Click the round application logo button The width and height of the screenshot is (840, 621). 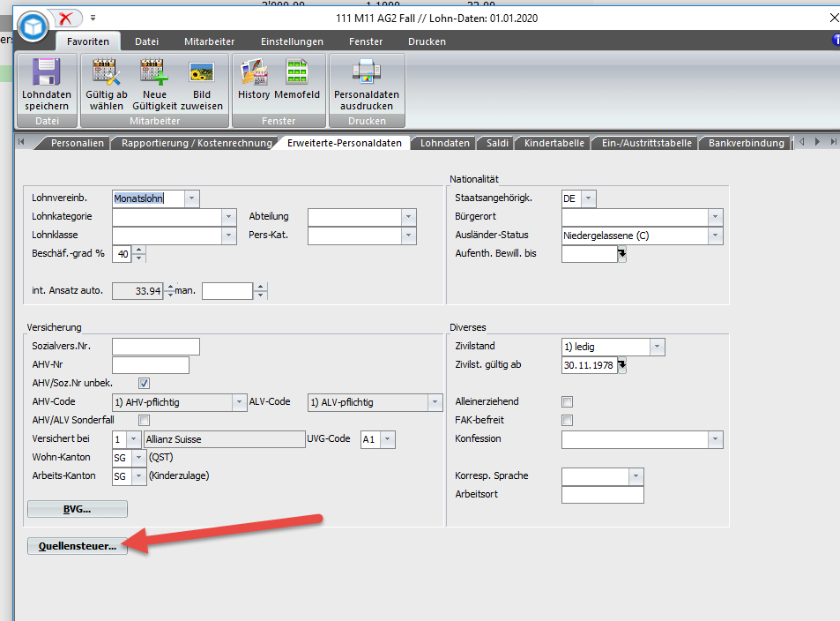tap(33, 27)
